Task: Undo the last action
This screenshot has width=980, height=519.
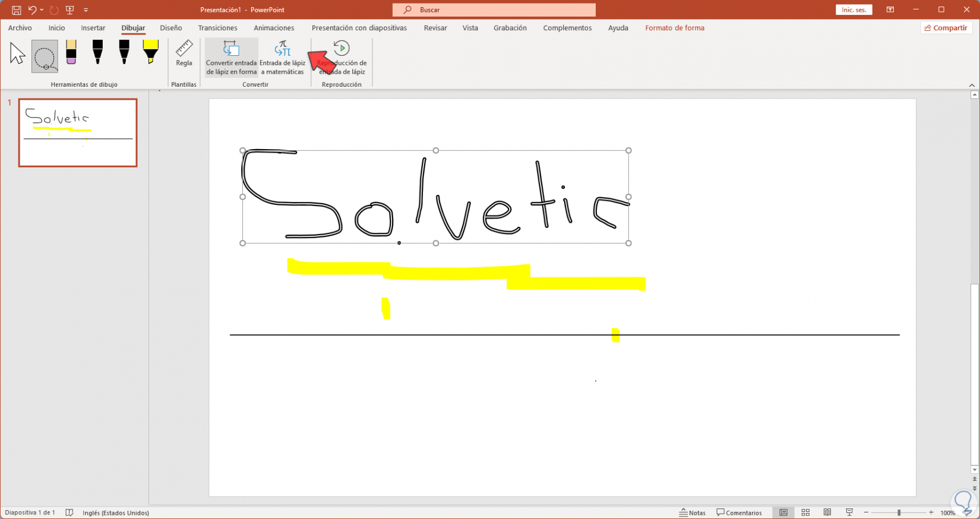Action: [32, 10]
